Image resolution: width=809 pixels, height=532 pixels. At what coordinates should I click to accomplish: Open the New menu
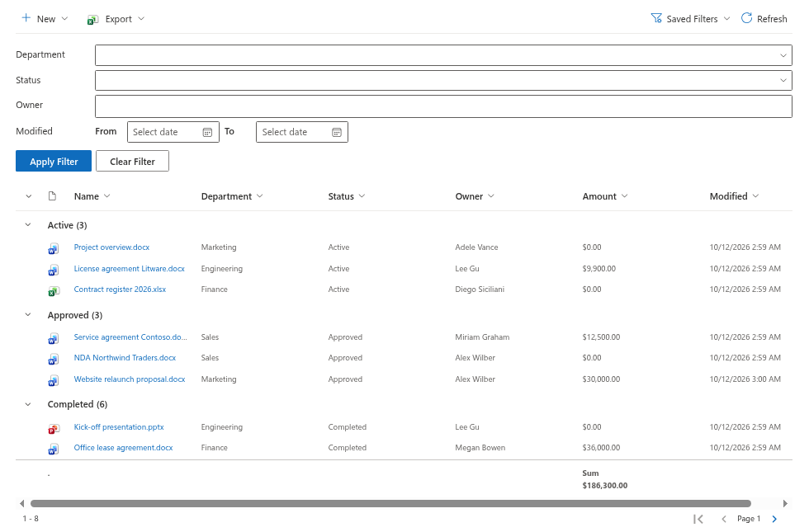pos(45,18)
